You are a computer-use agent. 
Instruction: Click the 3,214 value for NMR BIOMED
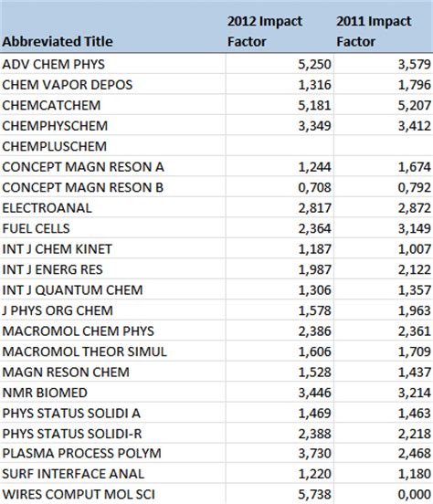click(415, 394)
